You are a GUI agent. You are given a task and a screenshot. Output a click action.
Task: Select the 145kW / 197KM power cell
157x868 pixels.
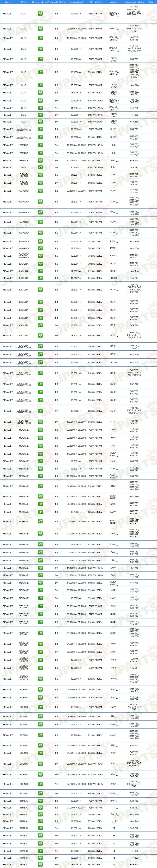(95, 115)
